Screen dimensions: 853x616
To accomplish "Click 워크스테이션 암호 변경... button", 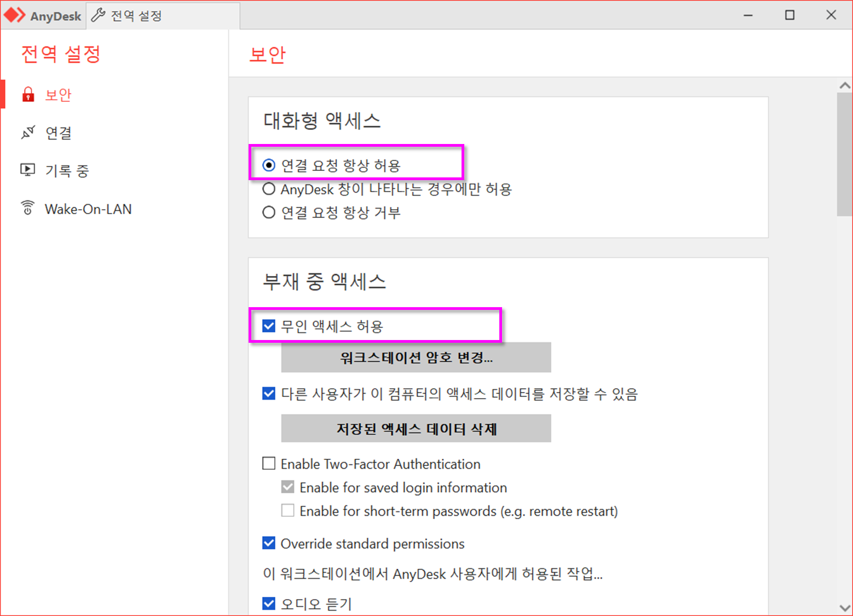I will coord(416,358).
